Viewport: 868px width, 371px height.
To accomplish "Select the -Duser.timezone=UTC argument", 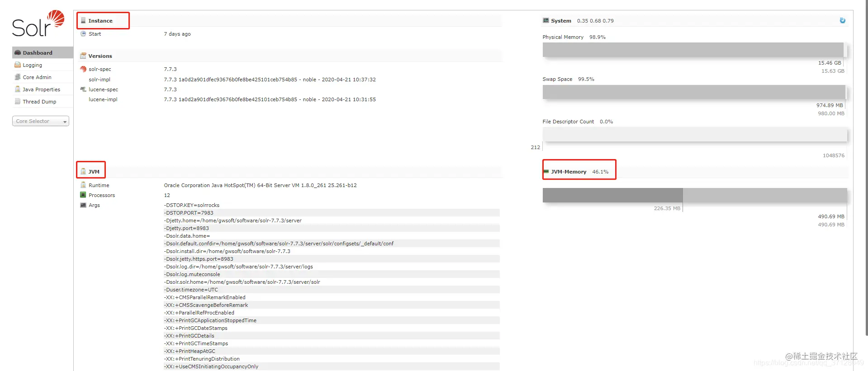I will [x=191, y=290].
